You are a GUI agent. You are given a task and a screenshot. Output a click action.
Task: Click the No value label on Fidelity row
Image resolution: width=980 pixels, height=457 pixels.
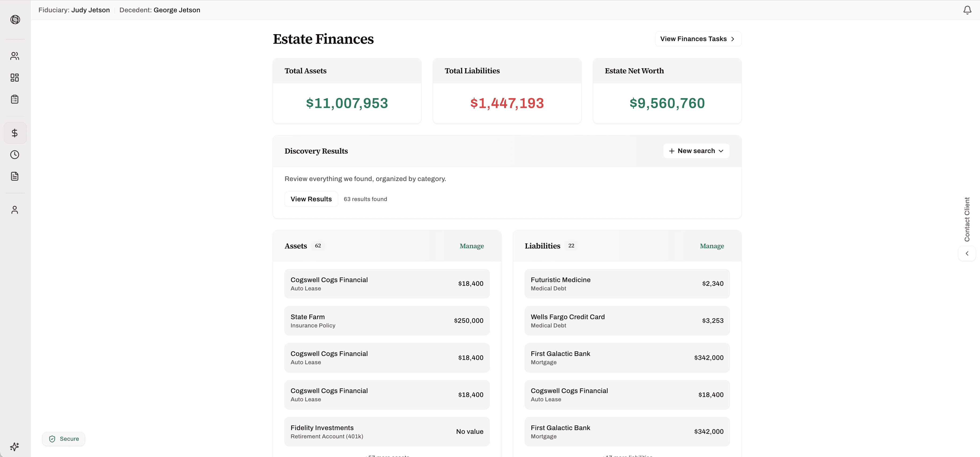469,431
